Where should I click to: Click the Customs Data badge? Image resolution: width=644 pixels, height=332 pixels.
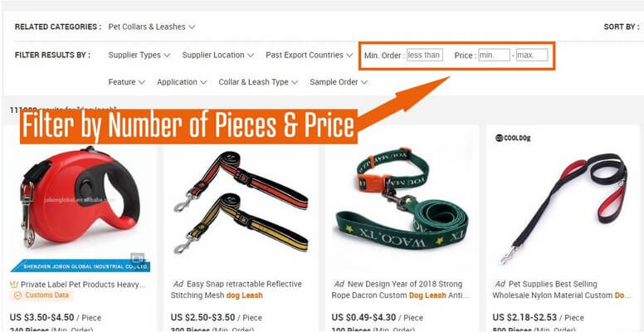pos(41,295)
